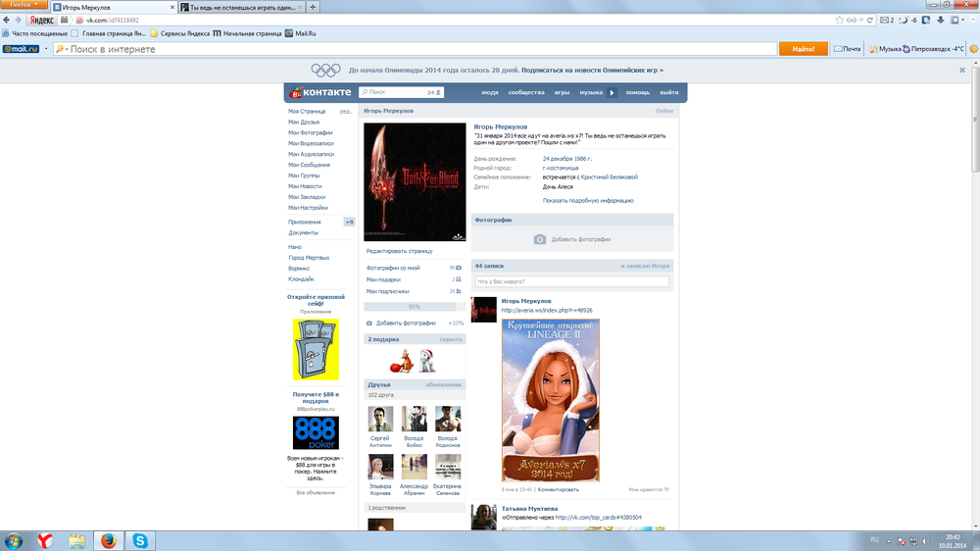Close the Olympics notification banner
This screenshot has height=551, width=980.
click(x=962, y=71)
